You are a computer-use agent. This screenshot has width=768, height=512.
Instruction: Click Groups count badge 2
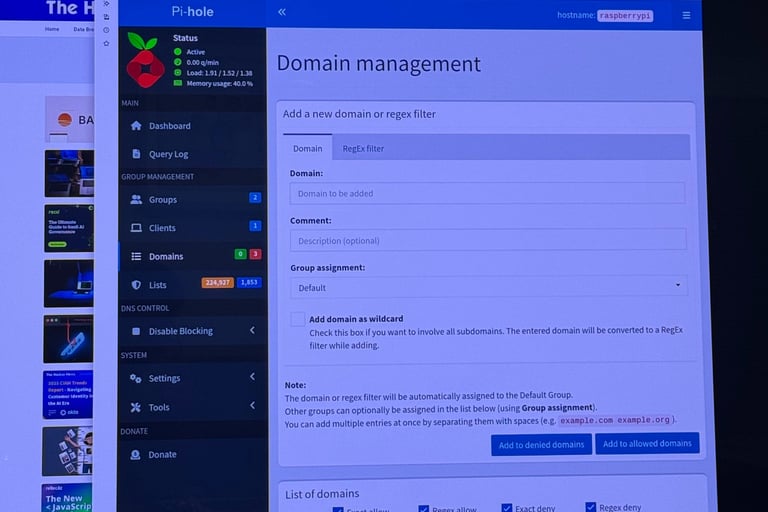point(255,197)
